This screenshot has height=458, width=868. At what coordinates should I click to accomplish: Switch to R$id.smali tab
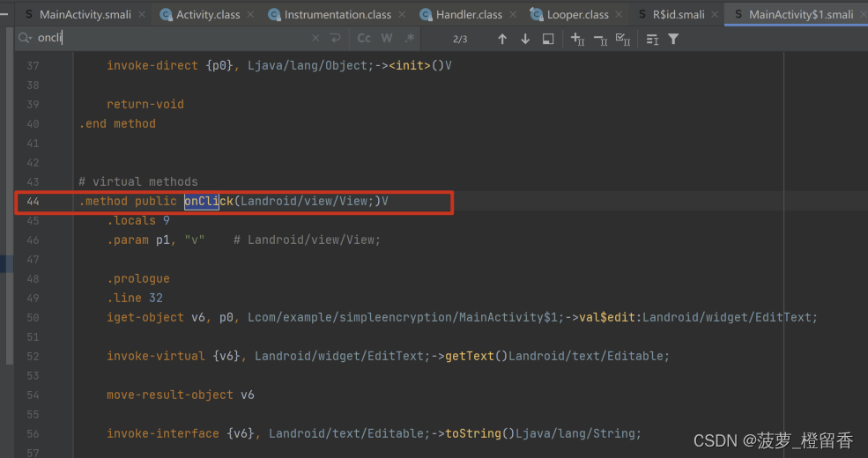[x=679, y=14]
